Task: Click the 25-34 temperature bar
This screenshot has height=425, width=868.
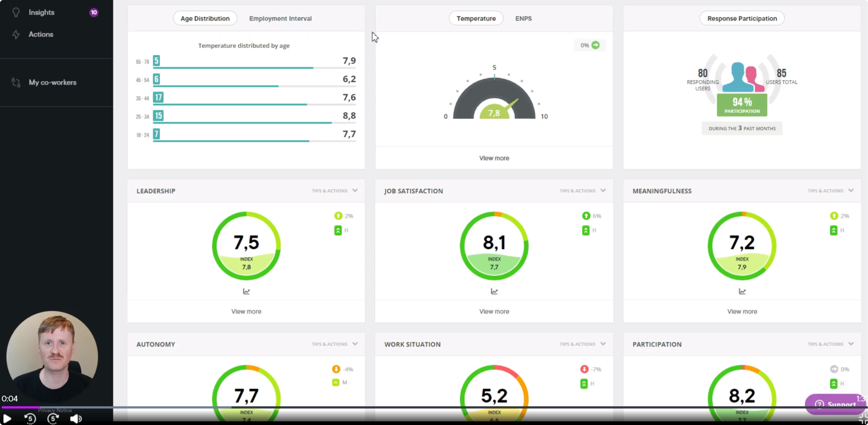Action: point(254,123)
